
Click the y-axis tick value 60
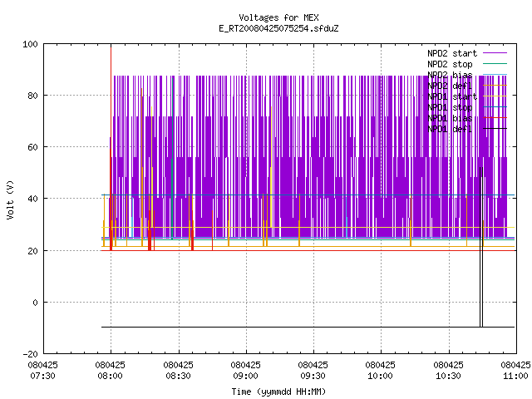coord(33,147)
